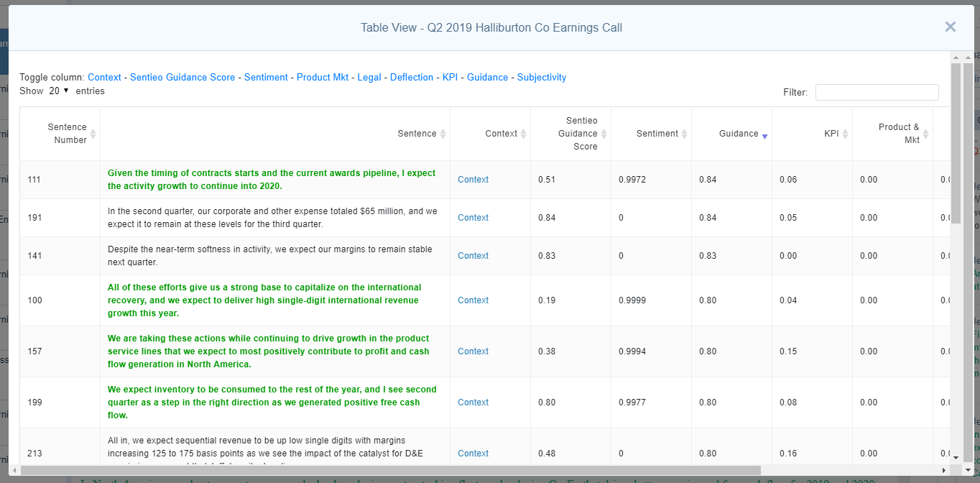Click Sentiment value 0.9994 in row 157

[632, 351]
